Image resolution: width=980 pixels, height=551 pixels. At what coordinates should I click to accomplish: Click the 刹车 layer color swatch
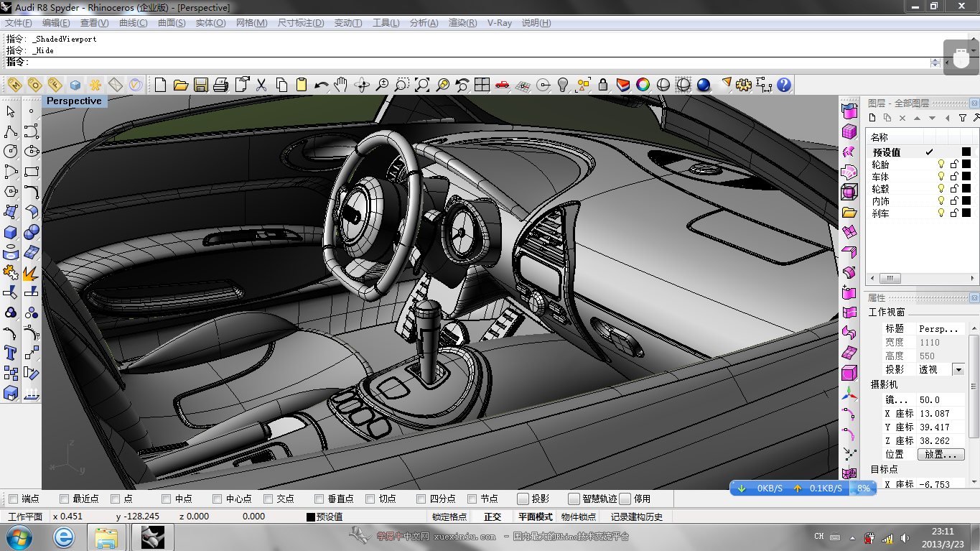[966, 213]
